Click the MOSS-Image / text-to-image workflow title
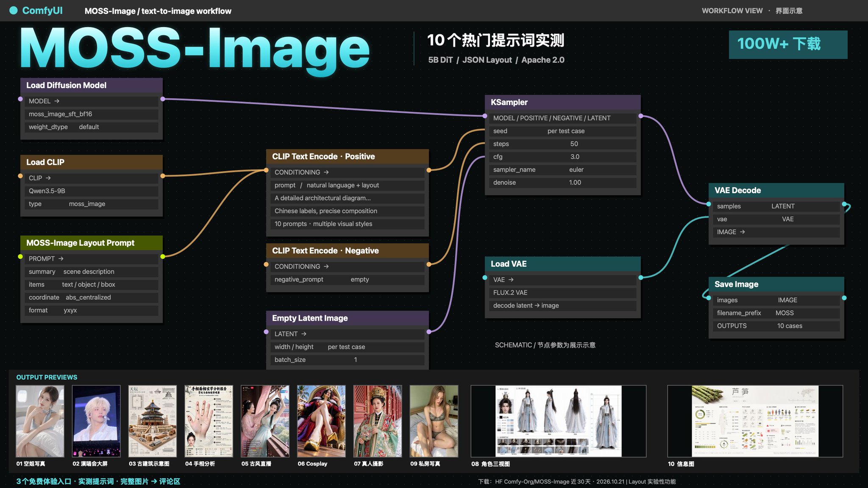 point(158,11)
